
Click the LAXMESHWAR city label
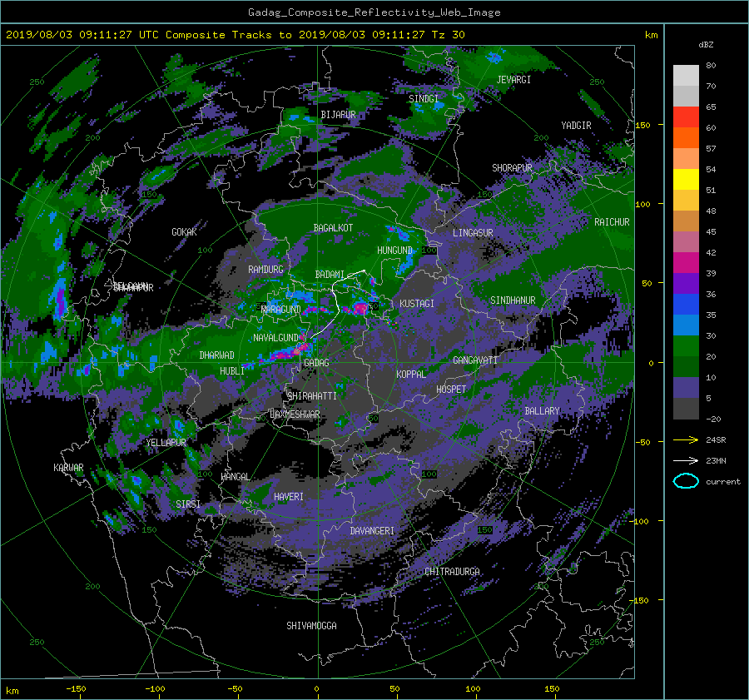point(295,415)
